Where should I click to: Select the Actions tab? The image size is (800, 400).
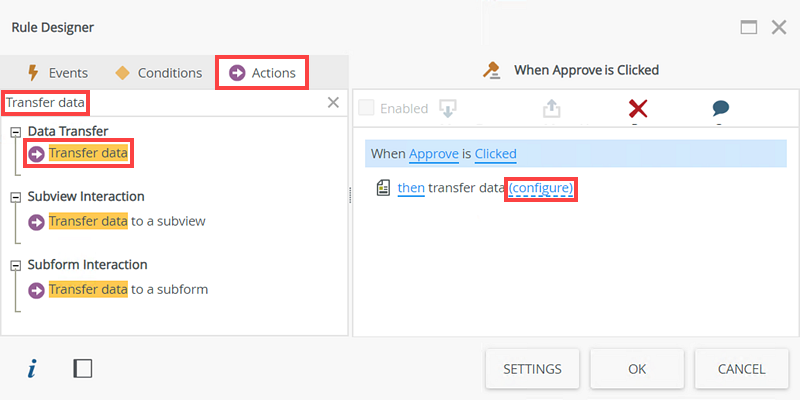[x=263, y=73]
